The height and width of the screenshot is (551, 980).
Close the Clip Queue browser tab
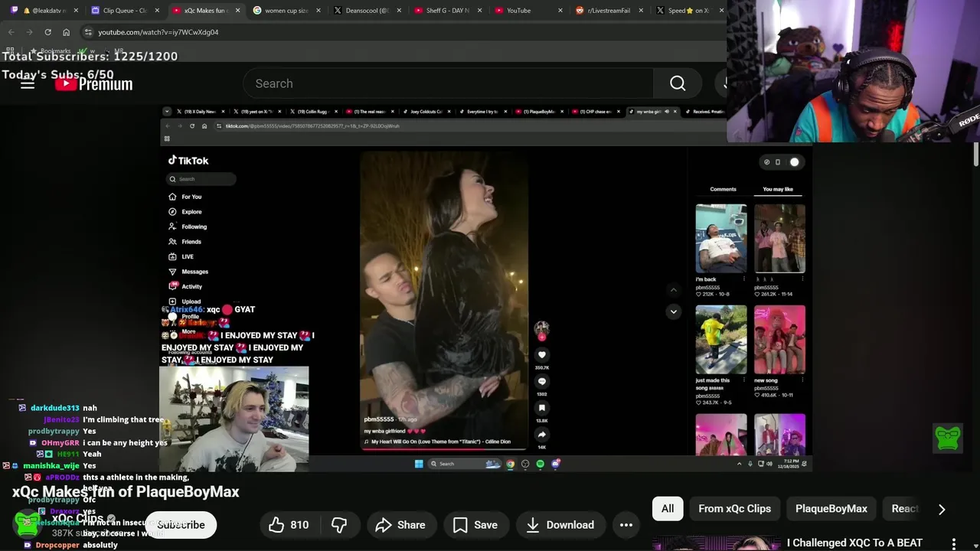(156, 11)
